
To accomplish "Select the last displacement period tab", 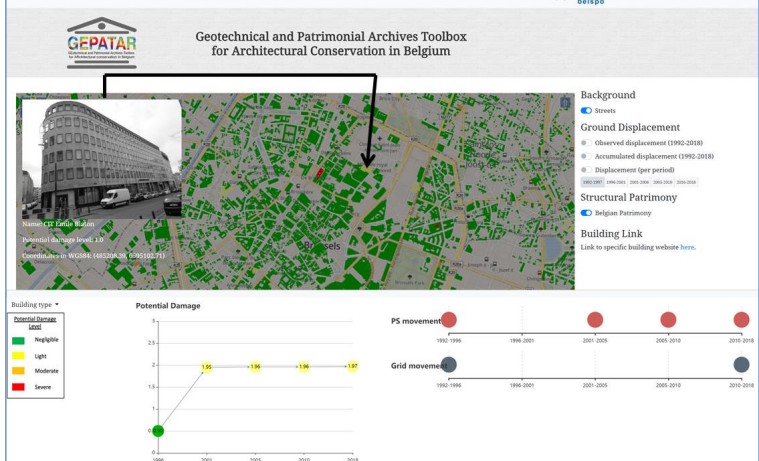I will (x=686, y=182).
